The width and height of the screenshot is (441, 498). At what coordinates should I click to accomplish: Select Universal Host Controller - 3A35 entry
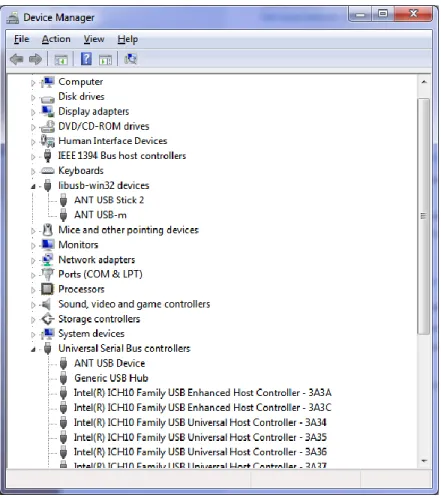tap(200, 437)
